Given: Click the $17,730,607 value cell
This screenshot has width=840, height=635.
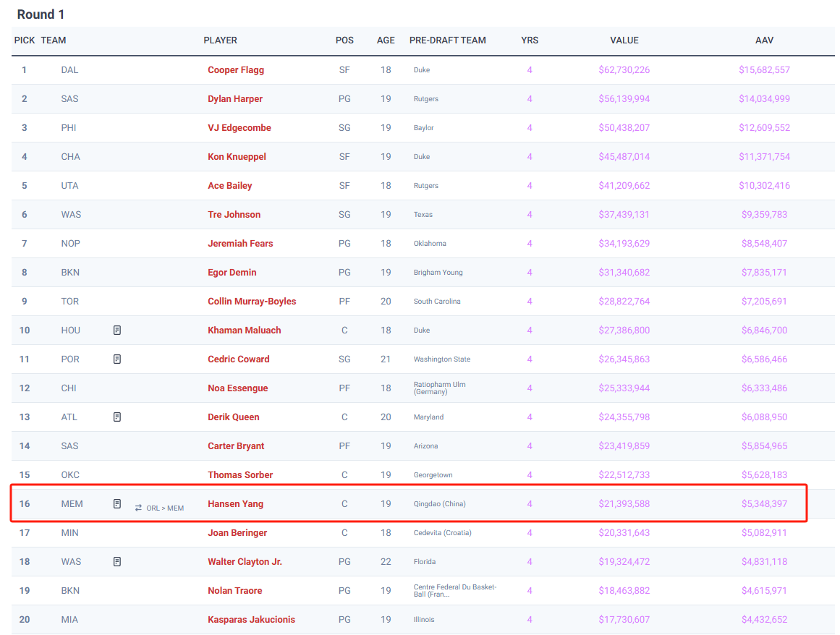Looking at the screenshot, I should 624,620.
